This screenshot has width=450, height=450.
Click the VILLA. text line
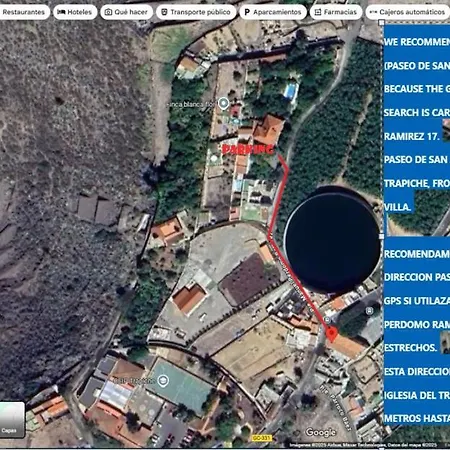pos(397,207)
